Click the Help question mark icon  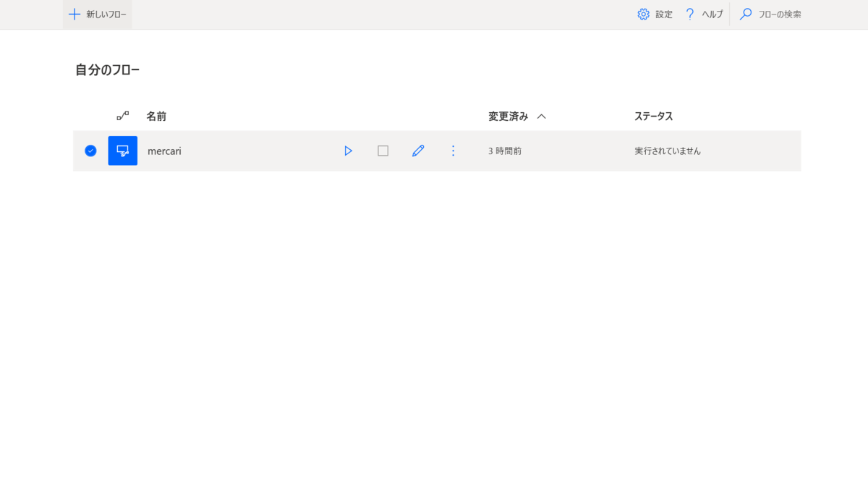click(x=689, y=14)
